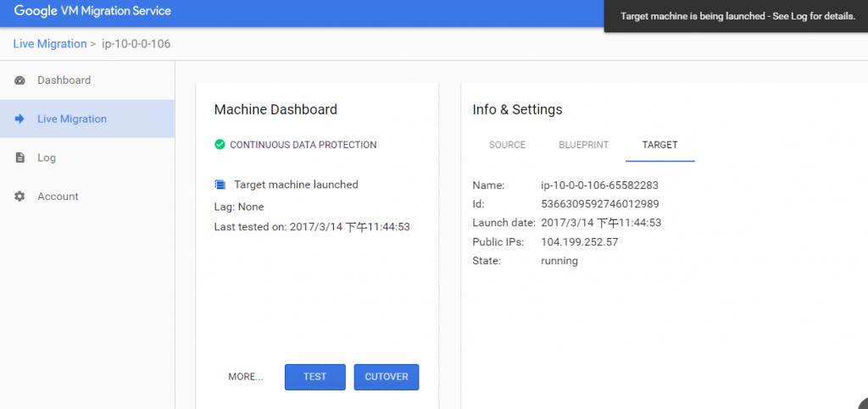Open the Log page from sidebar
The image size is (868, 409).
(x=47, y=158)
